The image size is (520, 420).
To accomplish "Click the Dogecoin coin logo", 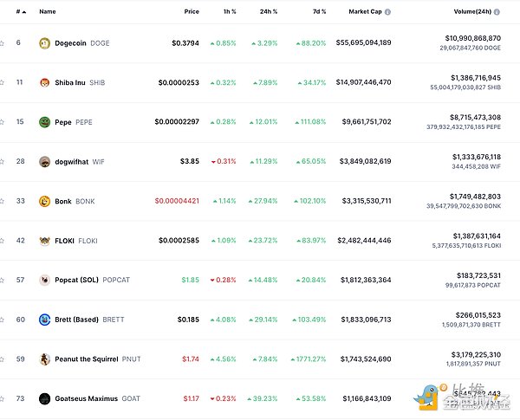I will (44, 42).
